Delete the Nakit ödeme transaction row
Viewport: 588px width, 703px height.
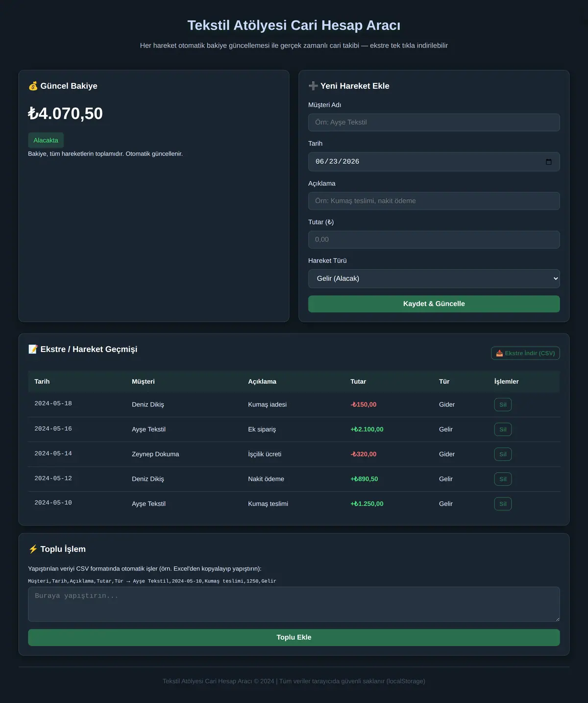[503, 479]
